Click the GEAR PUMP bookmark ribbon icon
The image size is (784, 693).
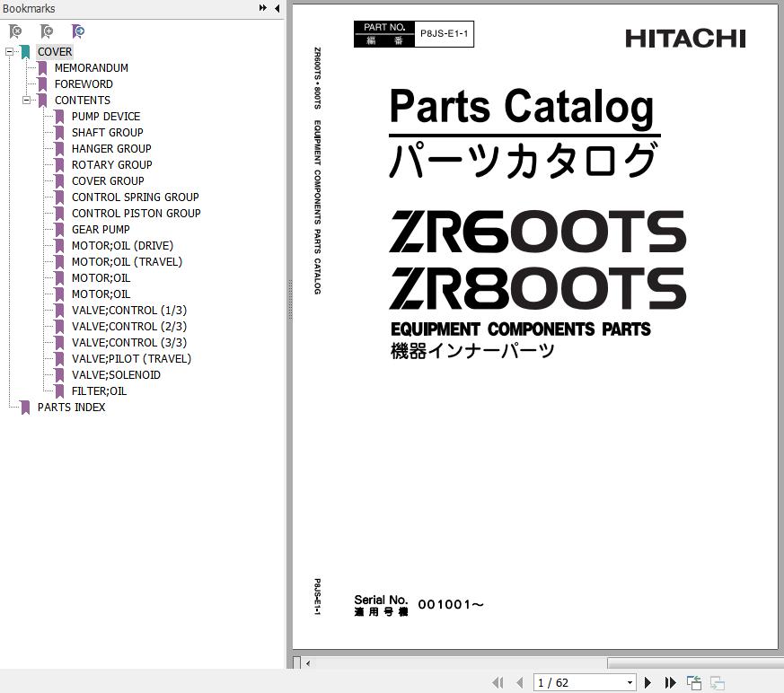point(59,230)
